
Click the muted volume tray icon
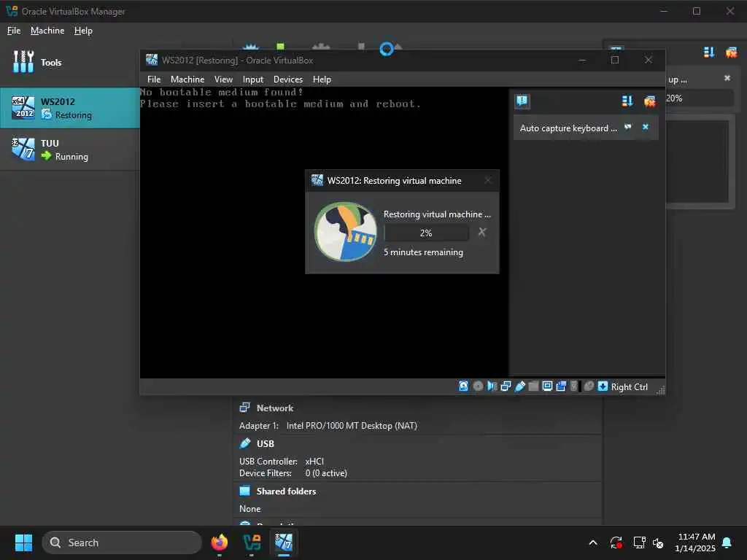pos(658,542)
